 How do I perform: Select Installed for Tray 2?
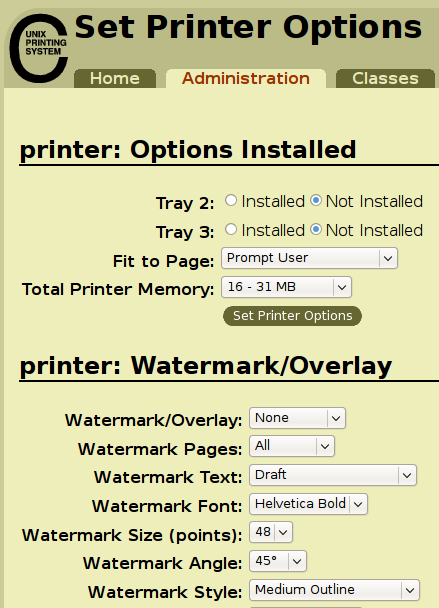[231, 200]
